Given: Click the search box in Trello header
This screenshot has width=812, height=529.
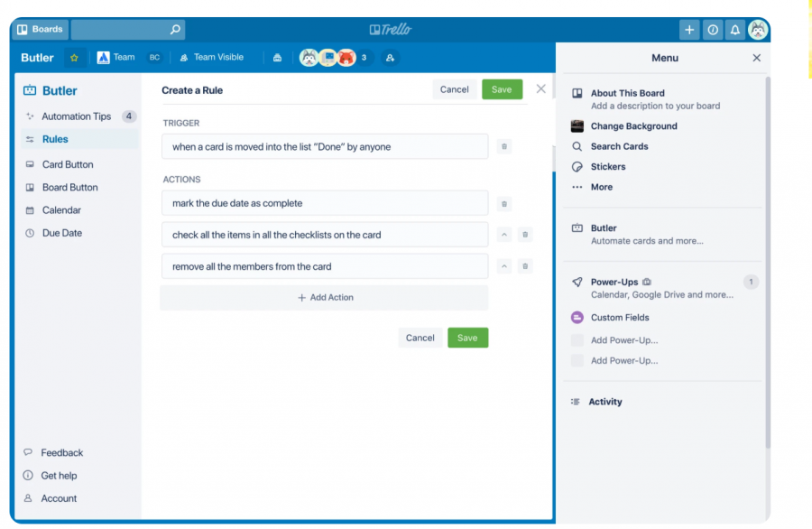Looking at the screenshot, I should 128,30.
